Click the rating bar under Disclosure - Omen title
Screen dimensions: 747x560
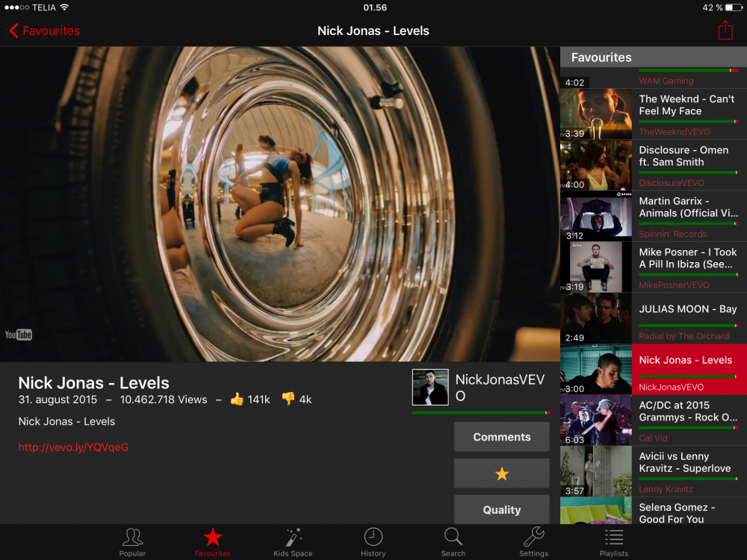(x=689, y=172)
